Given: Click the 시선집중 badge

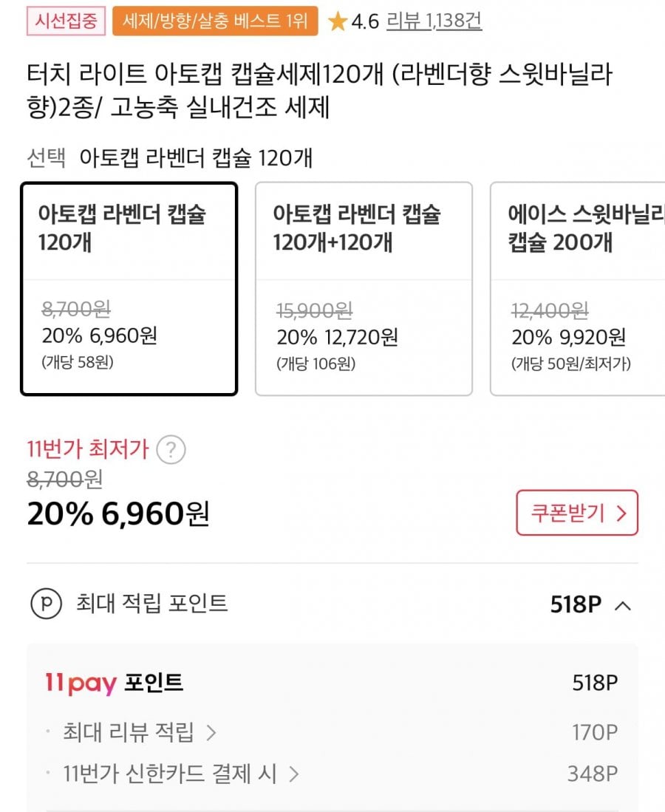Looking at the screenshot, I should click(x=66, y=21).
